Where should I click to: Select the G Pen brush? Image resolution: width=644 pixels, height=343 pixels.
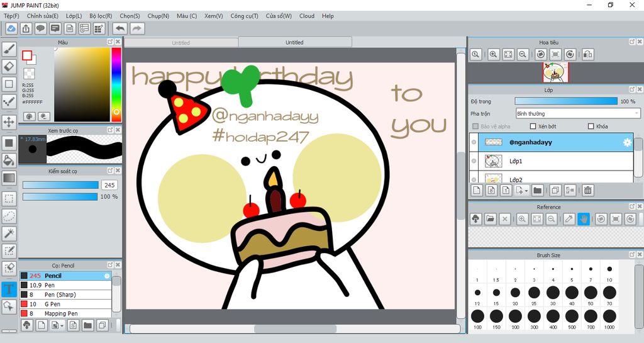pyautogui.click(x=65, y=304)
